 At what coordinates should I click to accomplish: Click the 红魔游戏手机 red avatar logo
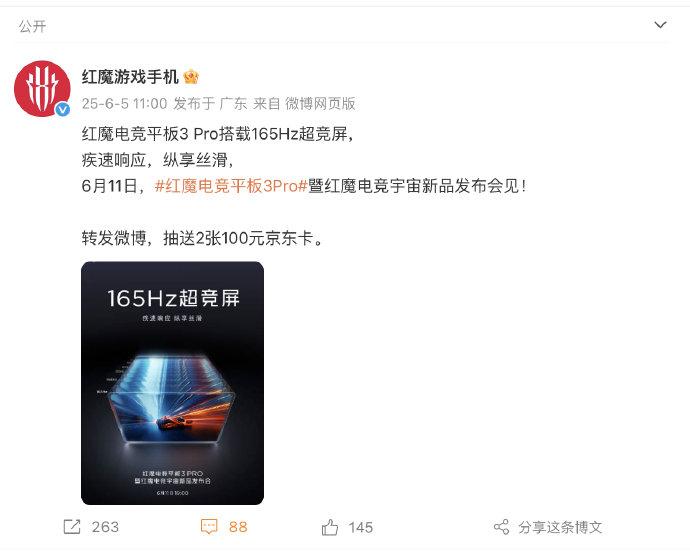pos(42,88)
